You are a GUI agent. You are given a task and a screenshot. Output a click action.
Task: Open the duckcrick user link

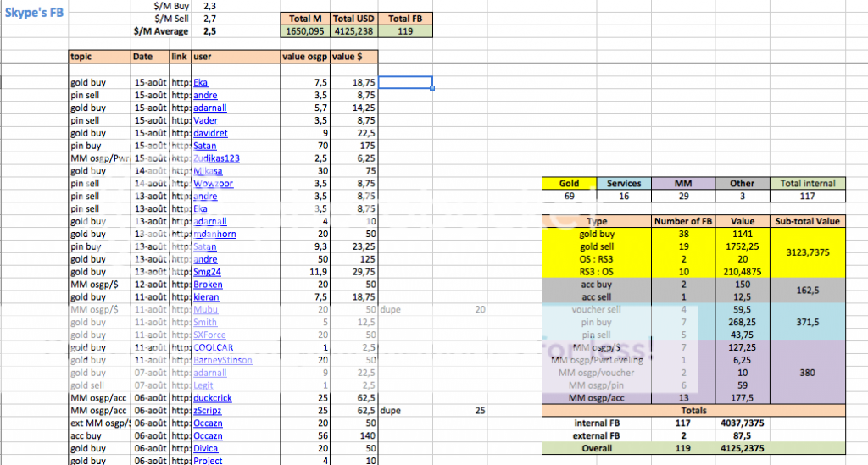pyautogui.click(x=213, y=398)
